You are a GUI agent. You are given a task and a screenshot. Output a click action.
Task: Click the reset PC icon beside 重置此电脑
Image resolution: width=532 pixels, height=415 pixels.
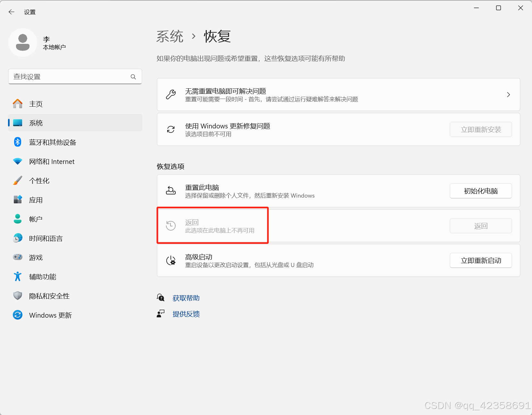click(x=171, y=191)
